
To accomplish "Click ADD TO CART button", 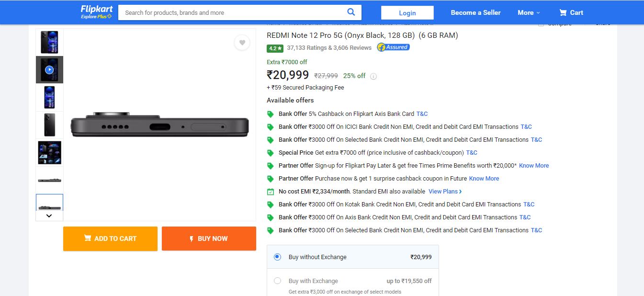I will (x=110, y=239).
